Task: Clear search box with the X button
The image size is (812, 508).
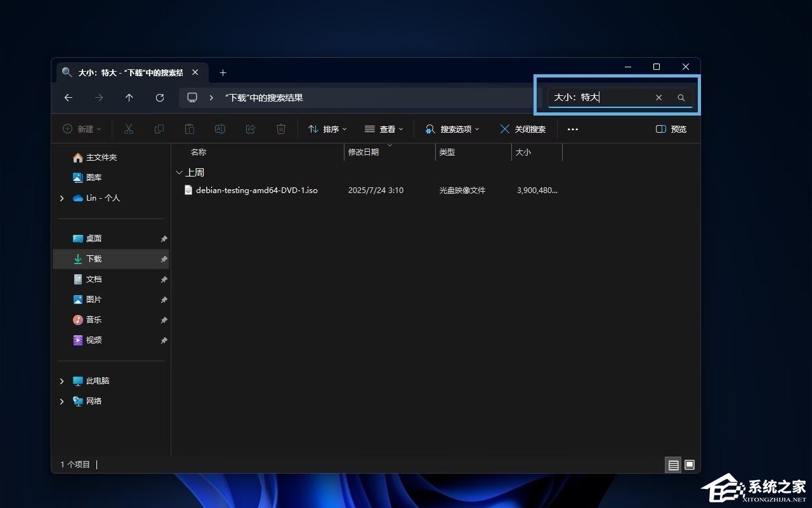Action: pyautogui.click(x=658, y=97)
